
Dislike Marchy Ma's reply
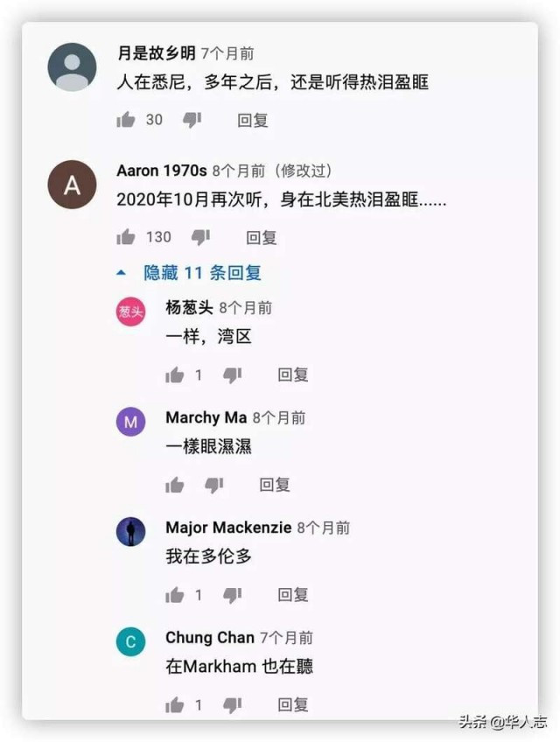click(x=214, y=485)
